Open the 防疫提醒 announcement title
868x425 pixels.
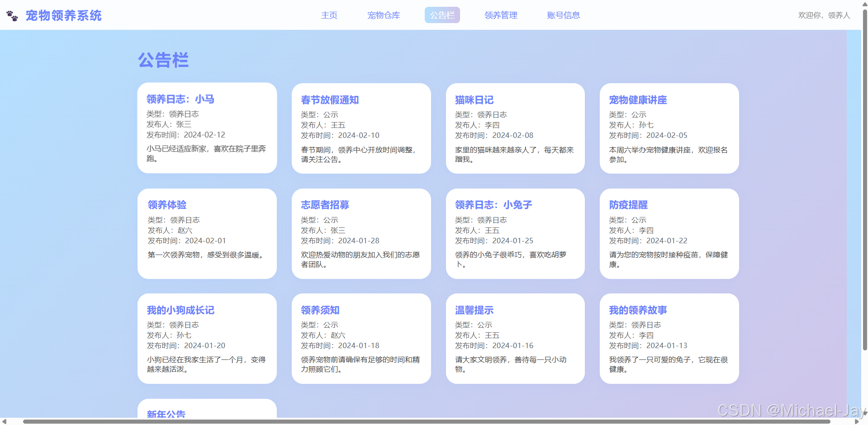click(628, 205)
